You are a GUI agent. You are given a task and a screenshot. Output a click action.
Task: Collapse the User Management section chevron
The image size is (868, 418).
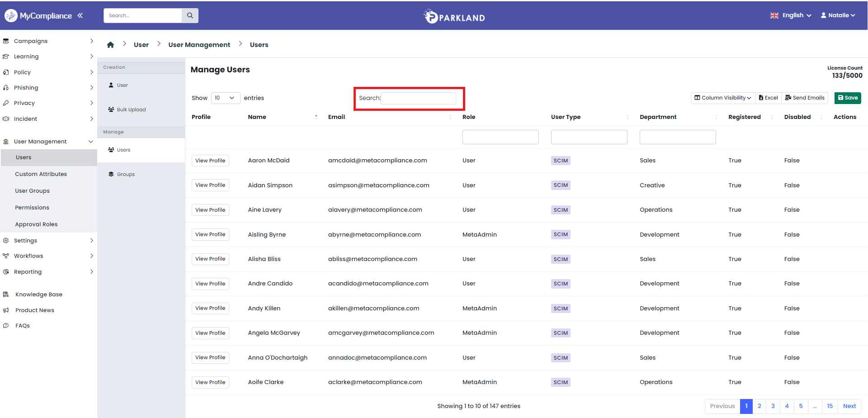[x=91, y=142]
